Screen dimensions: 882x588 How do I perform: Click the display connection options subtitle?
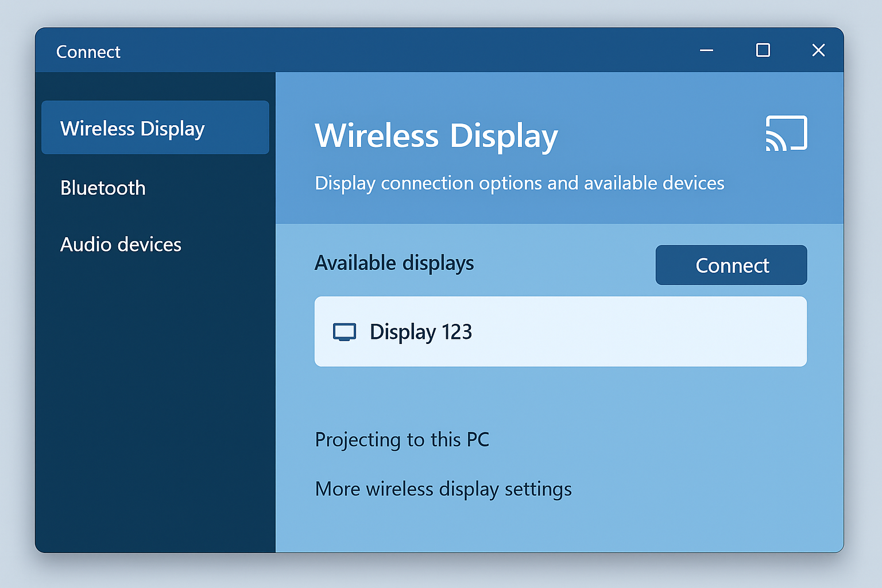pyautogui.click(x=519, y=183)
